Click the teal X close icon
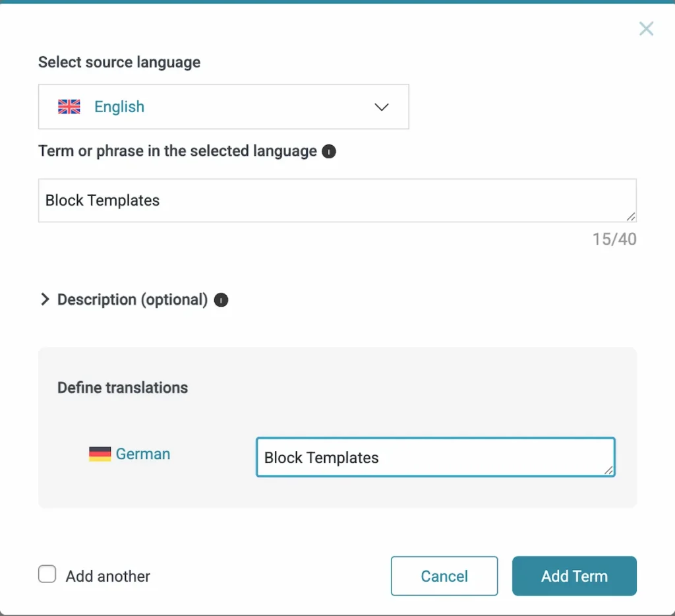 click(x=645, y=28)
